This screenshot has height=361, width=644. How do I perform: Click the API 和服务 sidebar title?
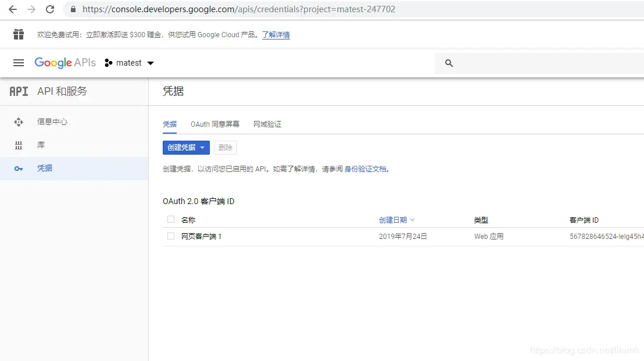point(62,91)
